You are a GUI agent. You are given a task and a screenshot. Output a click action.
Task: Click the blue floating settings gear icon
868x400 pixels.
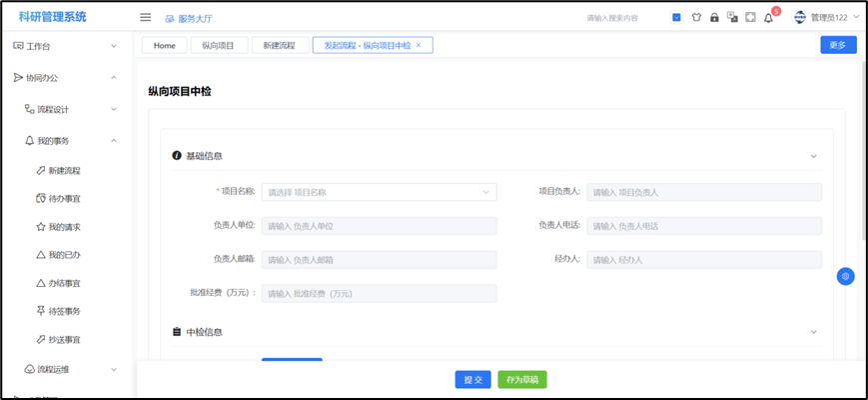(845, 276)
